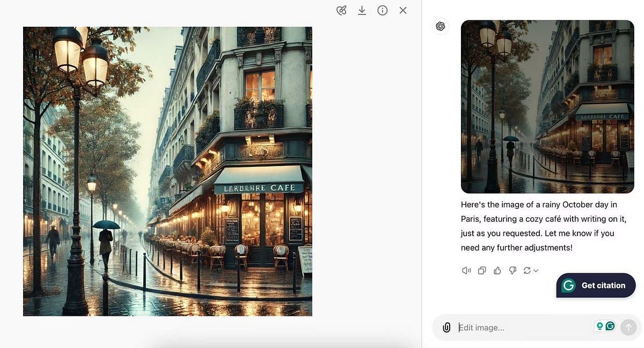Click the large Paris café image preview
The width and height of the screenshot is (644, 348).
coord(167,171)
